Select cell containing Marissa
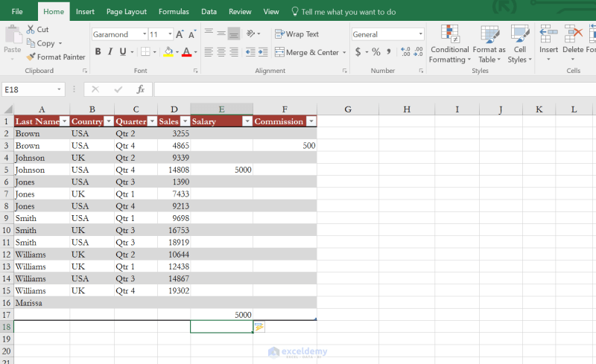 tap(42, 303)
